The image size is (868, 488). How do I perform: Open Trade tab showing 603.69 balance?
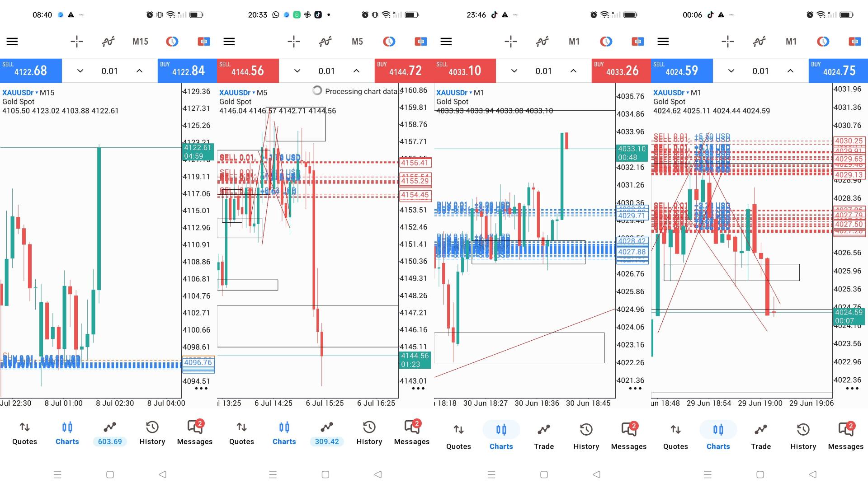(x=110, y=433)
